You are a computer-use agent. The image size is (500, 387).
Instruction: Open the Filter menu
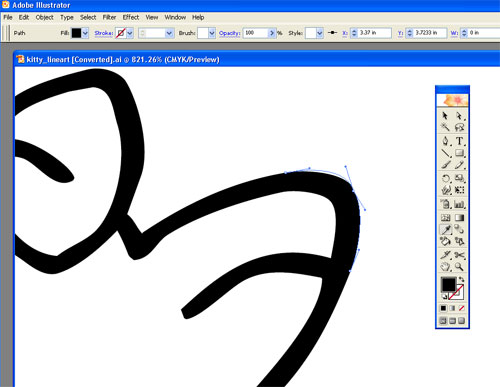[109, 17]
